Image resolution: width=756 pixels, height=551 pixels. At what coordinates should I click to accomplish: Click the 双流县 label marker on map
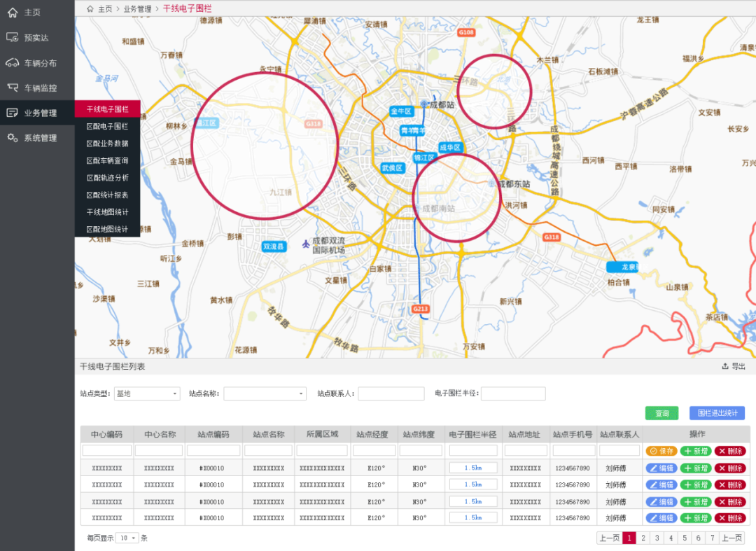[274, 246]
